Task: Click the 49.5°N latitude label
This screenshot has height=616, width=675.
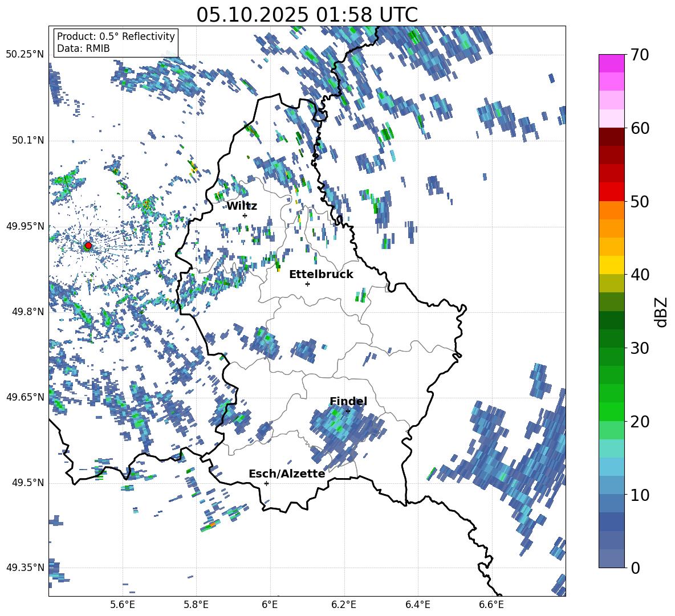Action: tap(27, 482)
